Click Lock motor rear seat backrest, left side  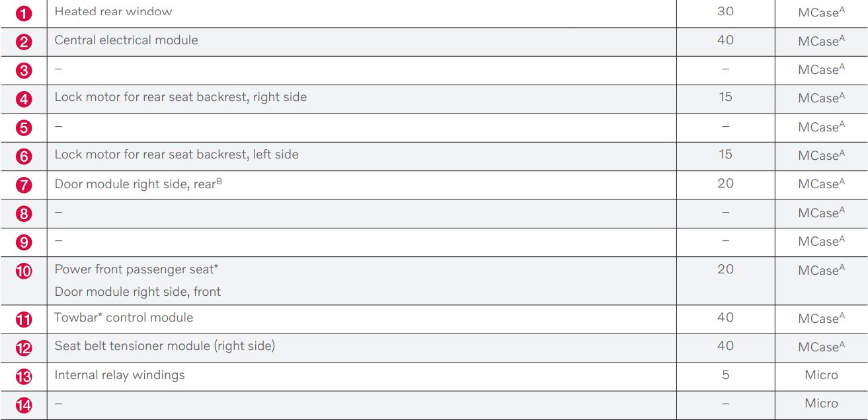(x=176, y=155)
